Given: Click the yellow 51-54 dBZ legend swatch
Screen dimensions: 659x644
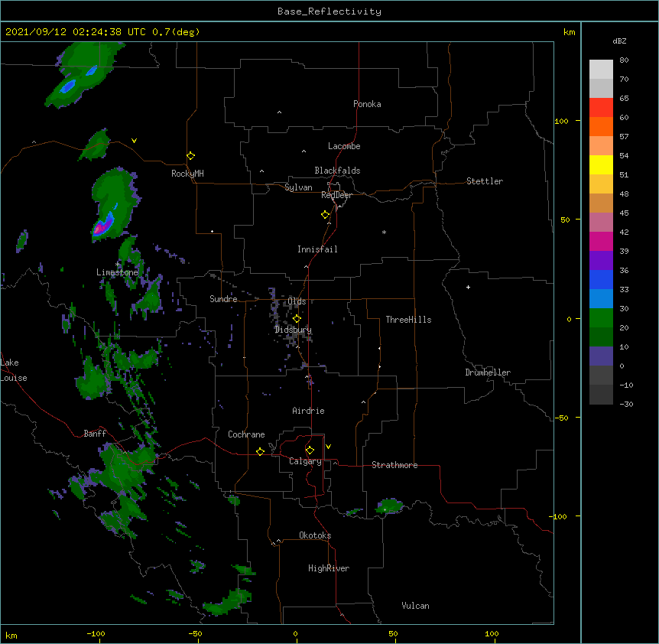Looking at the screenshot, I should click(x=601, y=164).
